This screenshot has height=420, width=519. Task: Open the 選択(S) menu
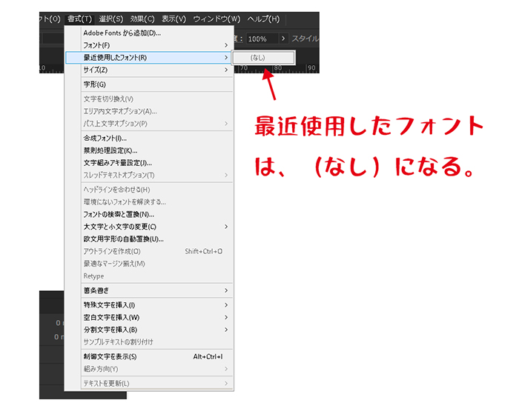pyautogui.click(x=110, y=19)
